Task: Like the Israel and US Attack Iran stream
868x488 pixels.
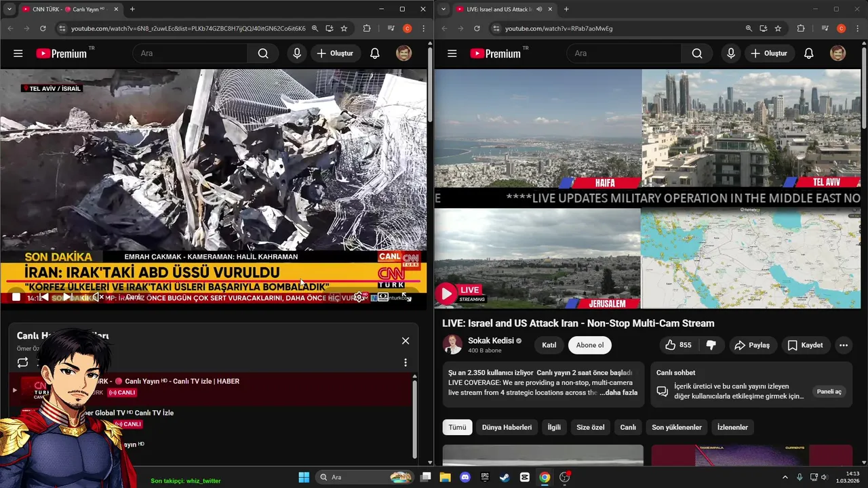Action: click(x=679, y=345)
